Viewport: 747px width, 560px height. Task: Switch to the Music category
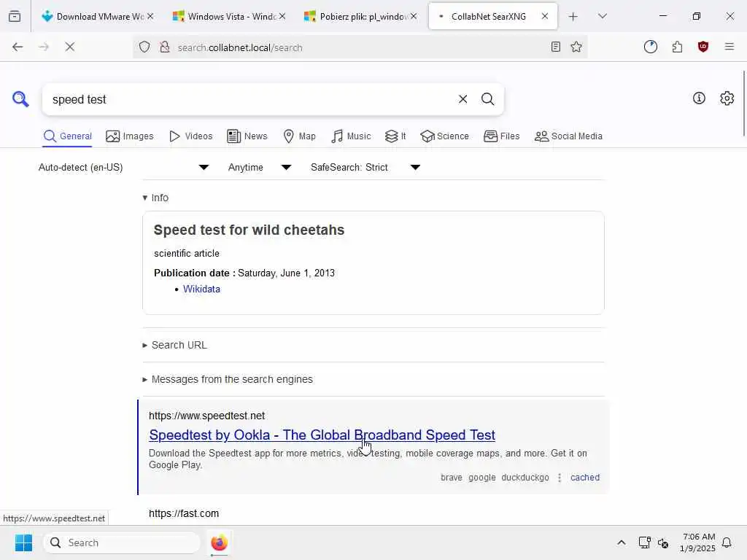tap(351, 136)
